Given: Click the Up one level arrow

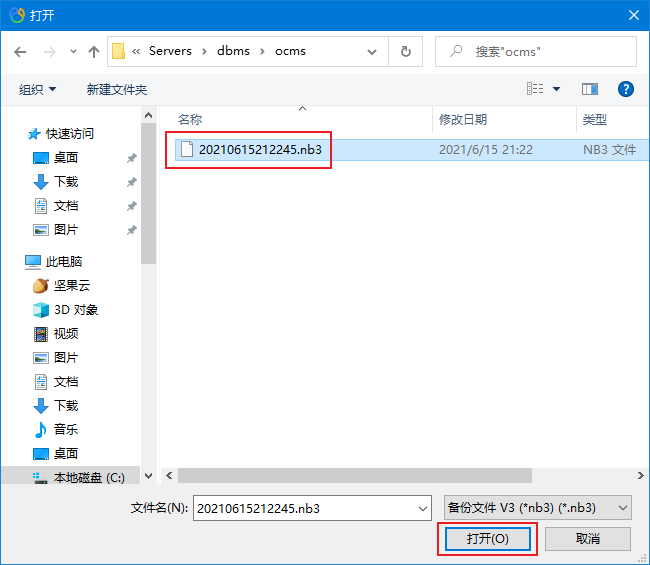Looking at the screenshot, I should [94, 51].
